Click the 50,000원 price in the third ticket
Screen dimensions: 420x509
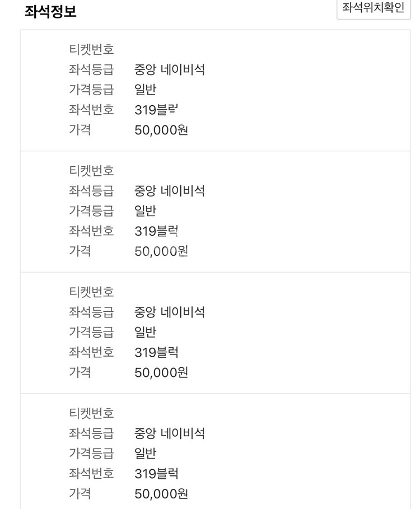point(161,372)
